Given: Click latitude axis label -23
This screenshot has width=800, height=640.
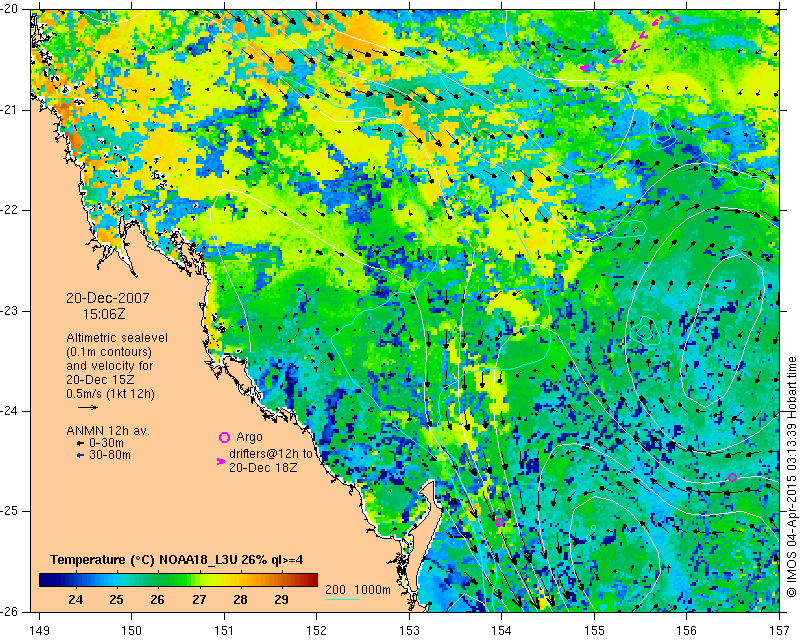Looking at the screenshot, I should [9, 310].
